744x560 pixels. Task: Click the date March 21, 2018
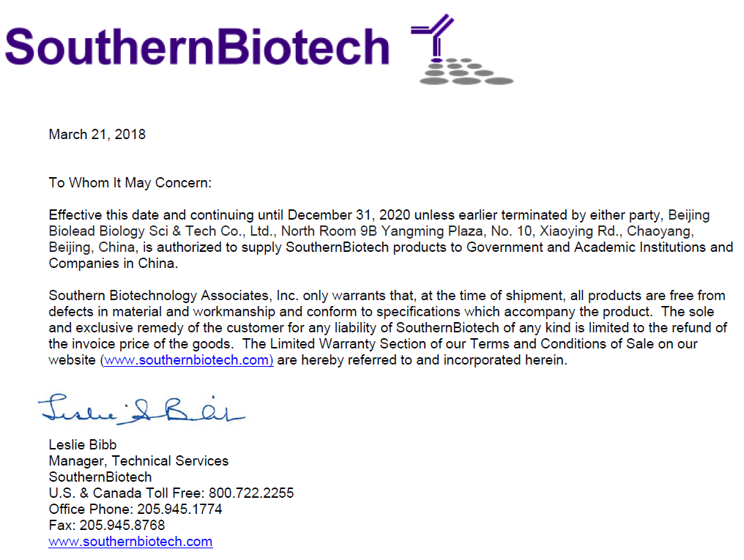point(97,134)
